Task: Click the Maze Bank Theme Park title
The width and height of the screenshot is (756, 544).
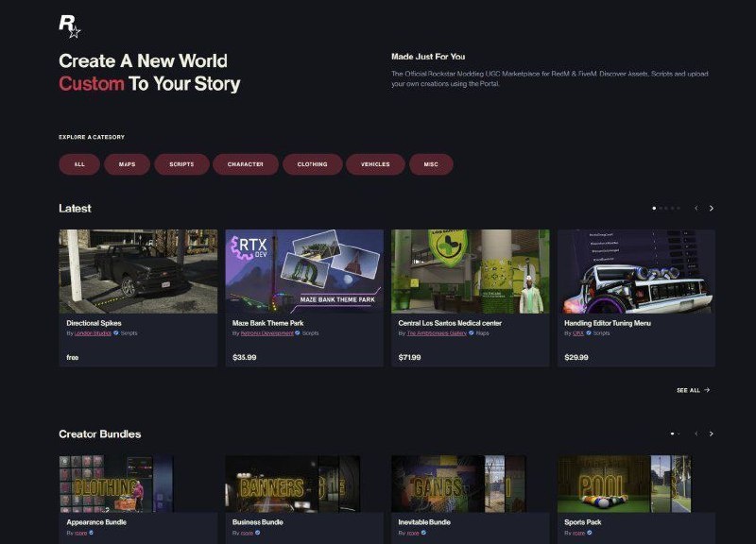Action: point(268,323)
